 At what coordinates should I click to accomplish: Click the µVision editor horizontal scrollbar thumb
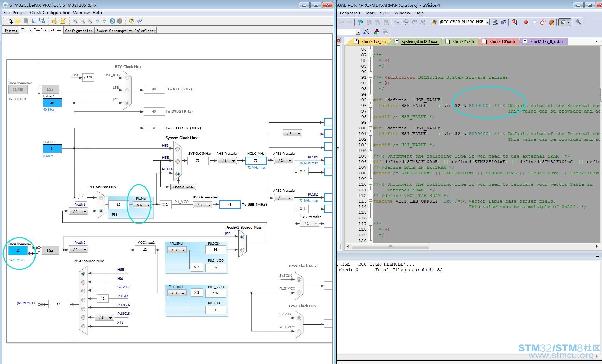pyautogui.click(x=390, y=246)
